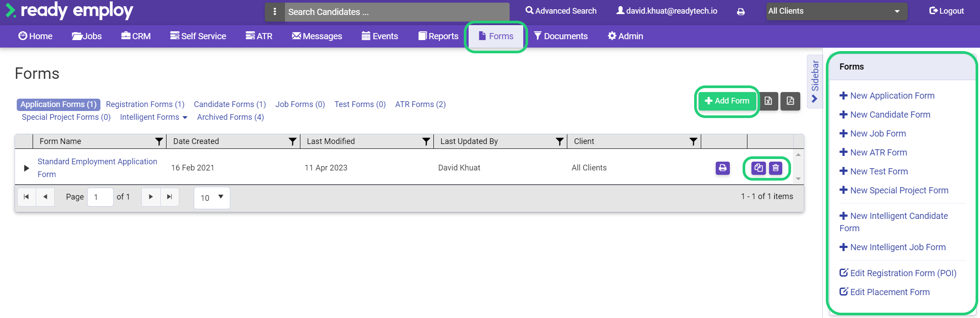The image size is (980, 318).
Task: Collapse the Sidebar panel
Action: [x=815, y=81]
